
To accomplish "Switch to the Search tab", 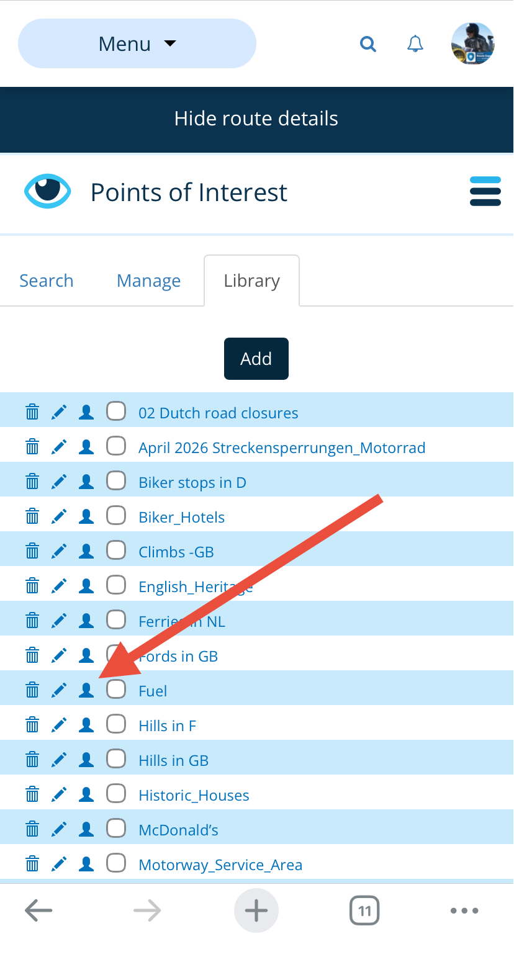I will coord(47,281).
